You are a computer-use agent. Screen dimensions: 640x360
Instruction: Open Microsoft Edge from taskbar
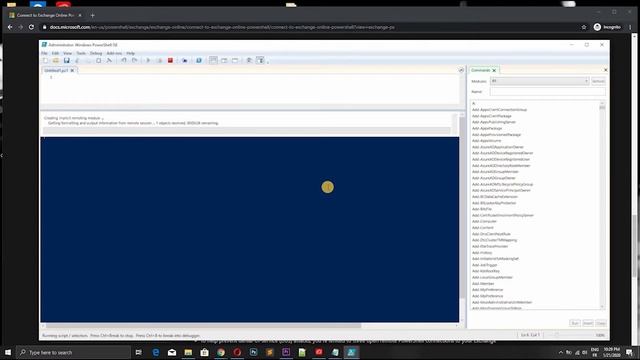click(156, 352)
